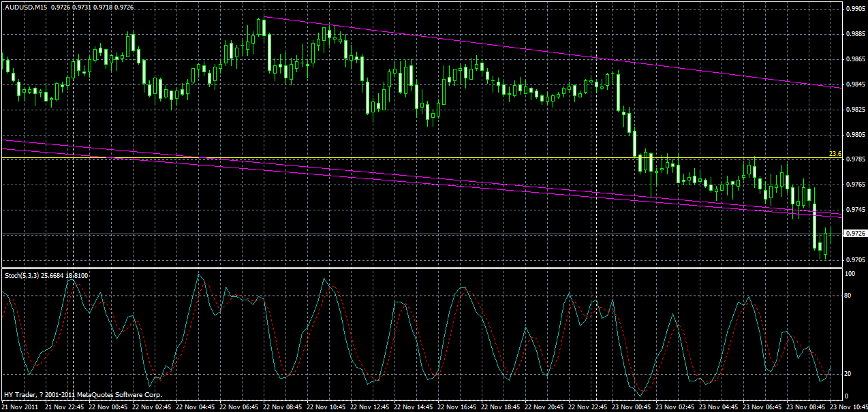Select the 22 Nov 18:45 time label

[x=501, y=407]
